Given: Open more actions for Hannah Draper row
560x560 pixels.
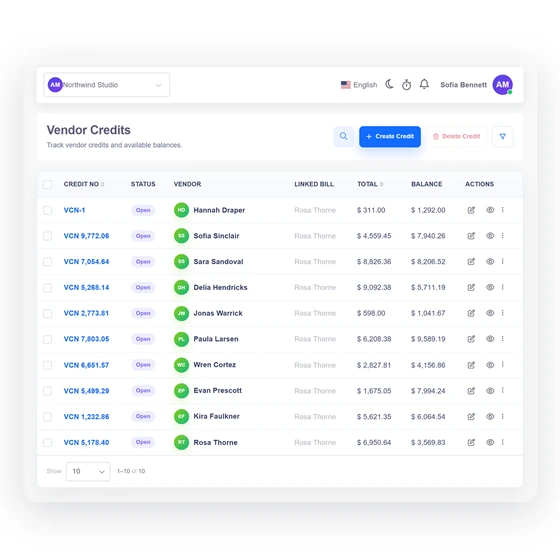Looking at the screenshot, I should (x=502, y=210).
